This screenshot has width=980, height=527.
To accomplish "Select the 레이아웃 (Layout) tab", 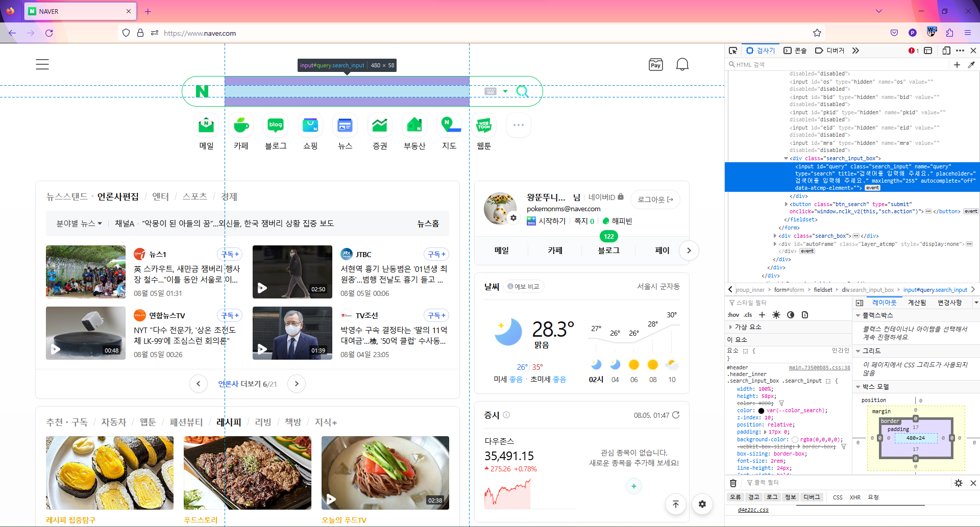I will click(x=884, y=303).
